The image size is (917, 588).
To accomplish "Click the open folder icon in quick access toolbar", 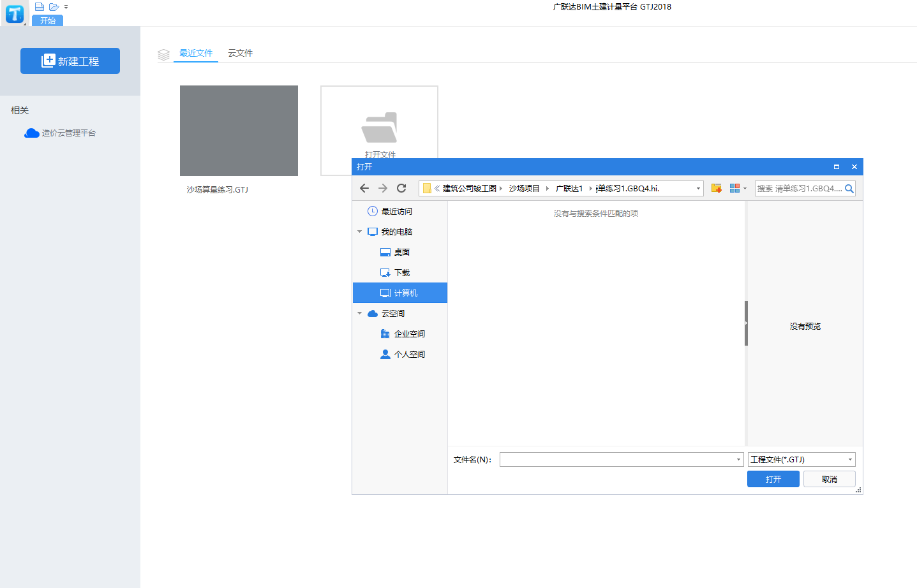I will (54, 7).
